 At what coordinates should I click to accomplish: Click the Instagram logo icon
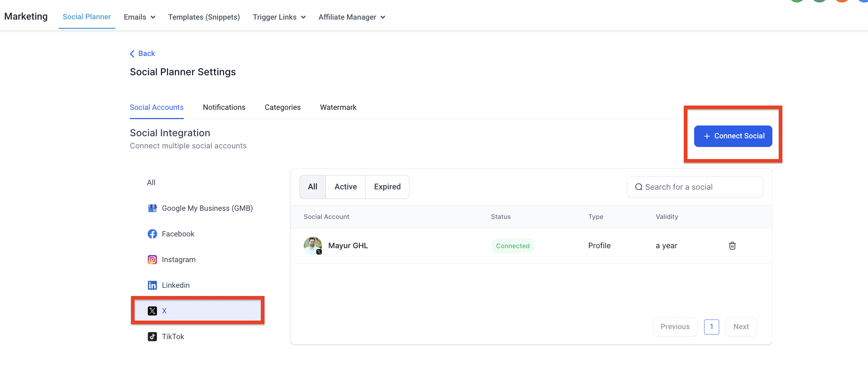pos(152,260)
